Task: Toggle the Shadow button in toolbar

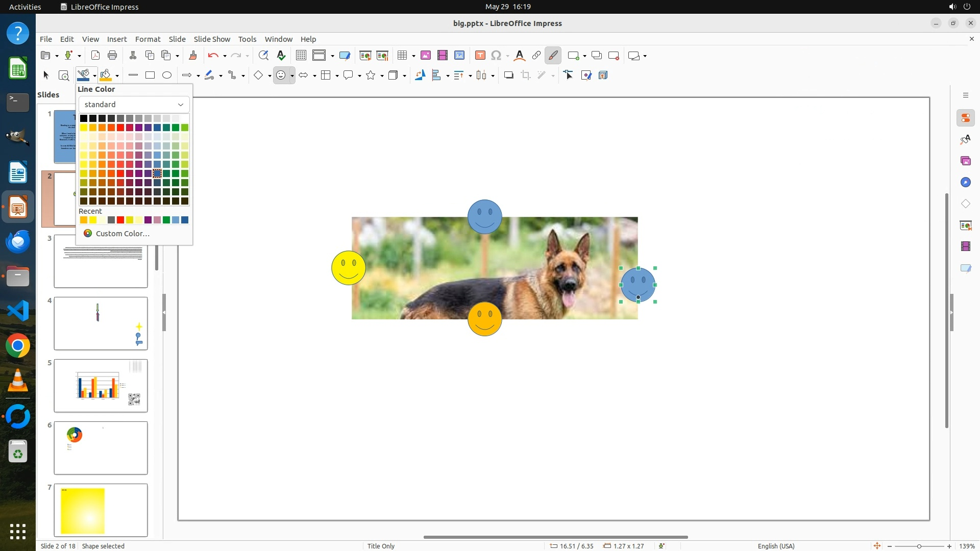Action: coord(508,76)
